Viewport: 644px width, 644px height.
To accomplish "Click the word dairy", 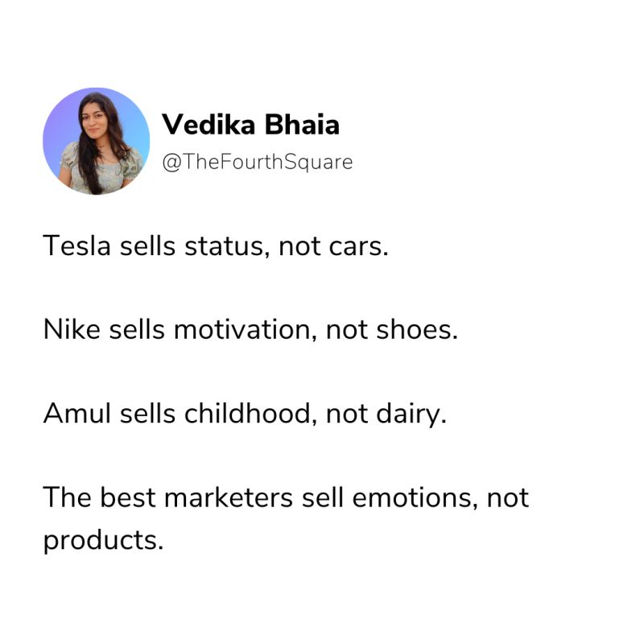I will click(x=411, y=415).
